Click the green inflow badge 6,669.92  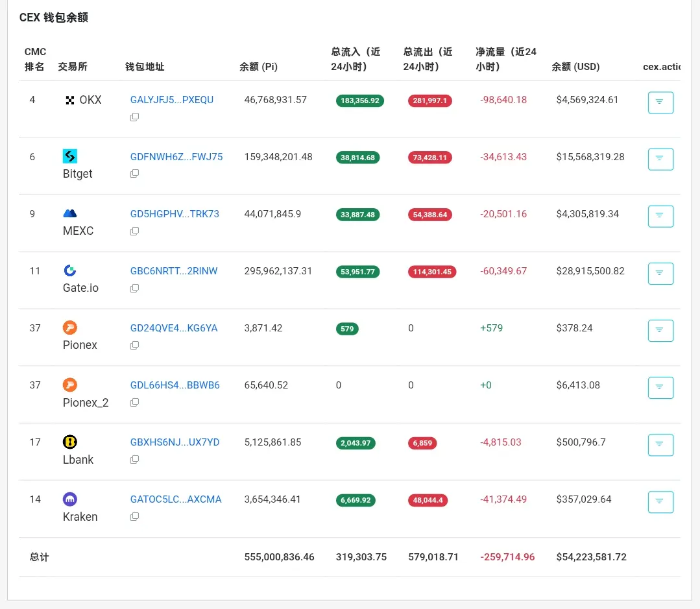[x=356, y=500]
